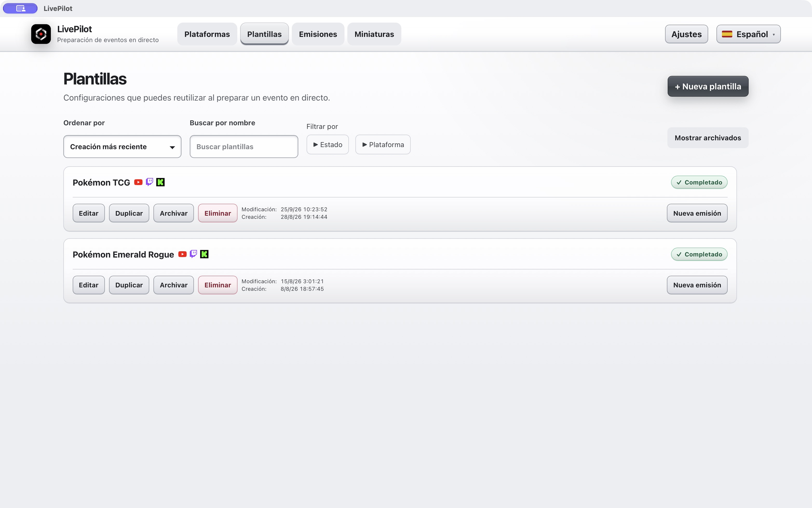812x508 pixels.
Task: Click Kick icon next to Pokémon Emerald Rogue
Action: click(204, 254)
